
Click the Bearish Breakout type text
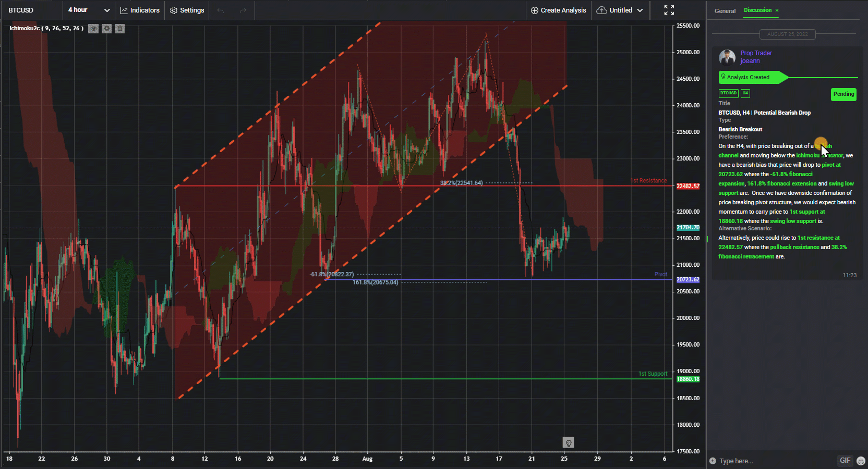point(740,129)
